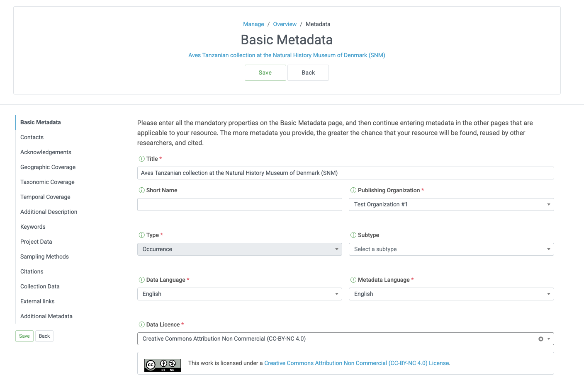Click the Data Language info icon
This screenshot has height=392, width=584.
[x=141, y=280]
